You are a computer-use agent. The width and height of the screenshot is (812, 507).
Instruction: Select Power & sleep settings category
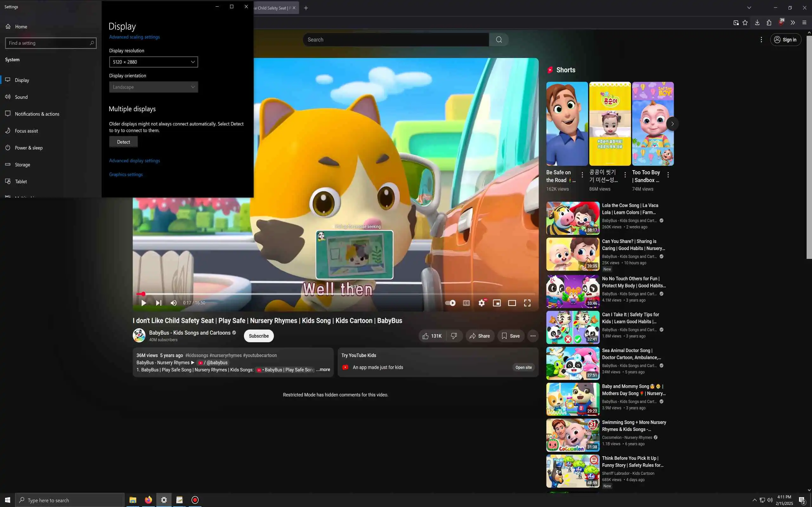29,148
